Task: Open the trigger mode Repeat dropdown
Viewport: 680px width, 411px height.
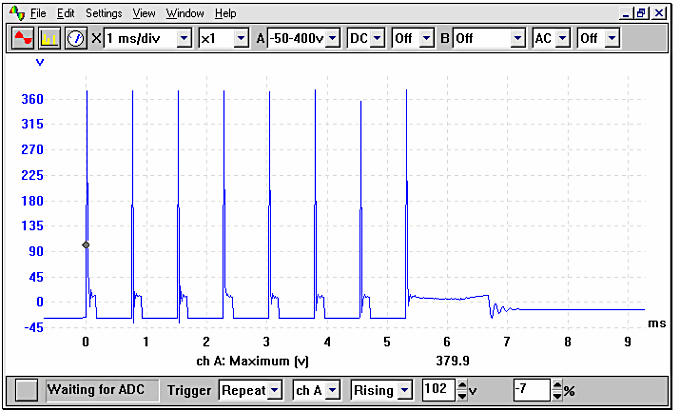Action: [275, 390]
